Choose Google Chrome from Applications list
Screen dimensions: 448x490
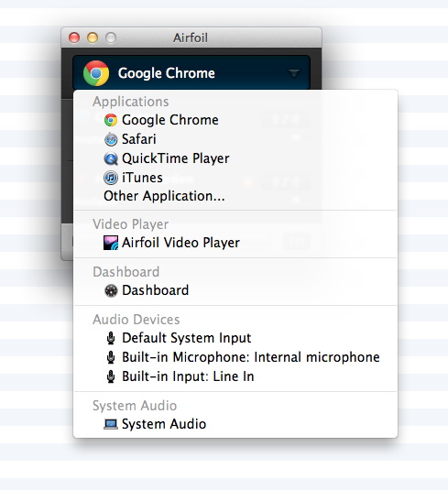point(235,120)
